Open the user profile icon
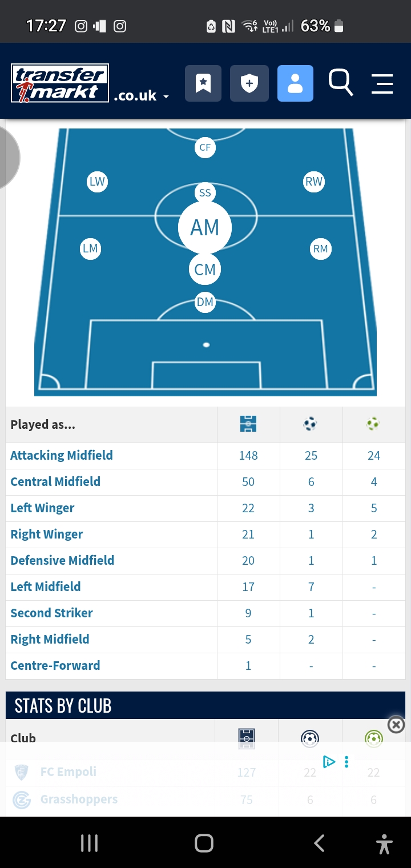The image size is (411, 868). tap(295, 83)
